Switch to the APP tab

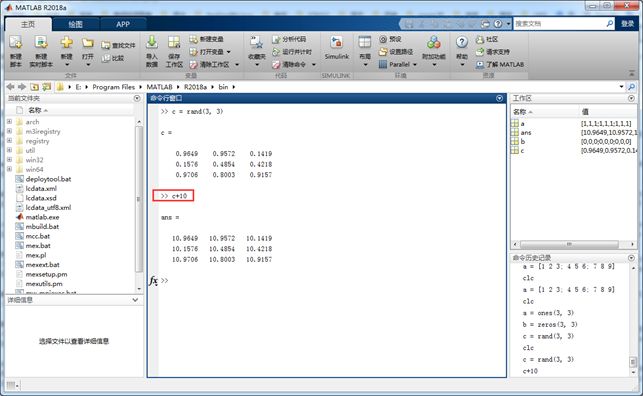pos(123,25)
